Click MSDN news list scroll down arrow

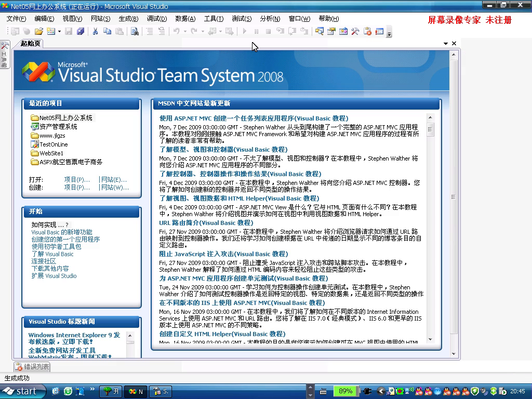430,339
